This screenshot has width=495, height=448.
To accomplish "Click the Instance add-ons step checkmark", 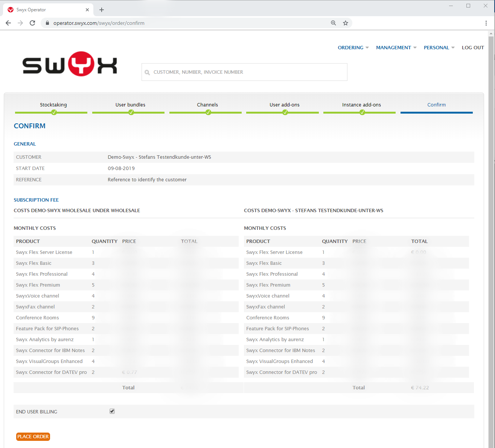I will (362, 112).
